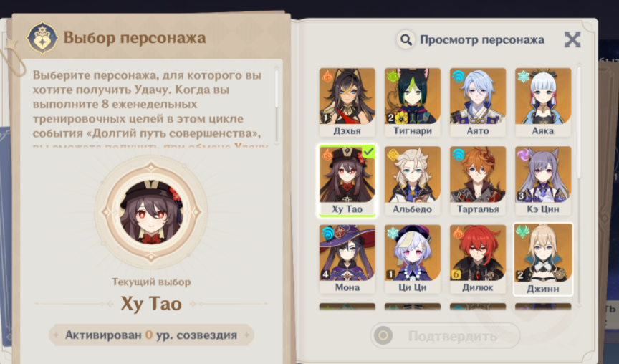Select the Dehya character portrait
The width and height of the screenshot is (619, 364).
point(347,102)
